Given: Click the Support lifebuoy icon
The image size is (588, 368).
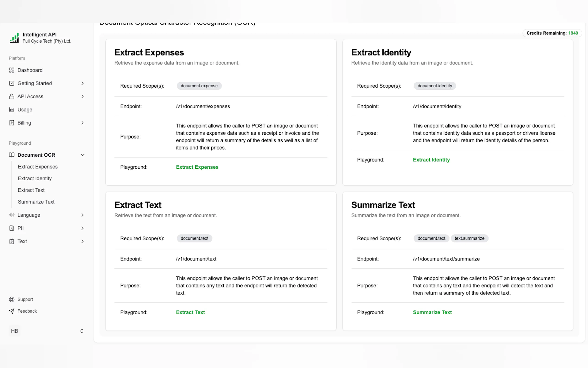Looking at the screenshot, I should 11,299.
